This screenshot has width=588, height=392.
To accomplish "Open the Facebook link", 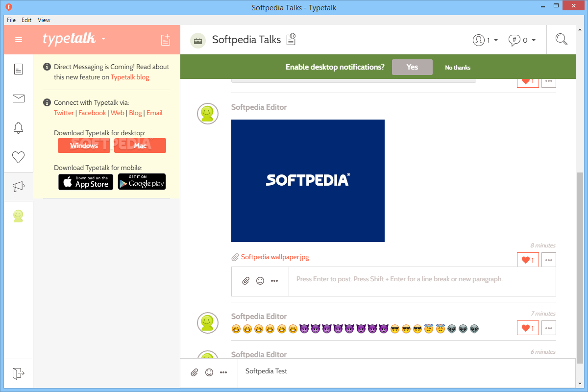I will point(92,113).
